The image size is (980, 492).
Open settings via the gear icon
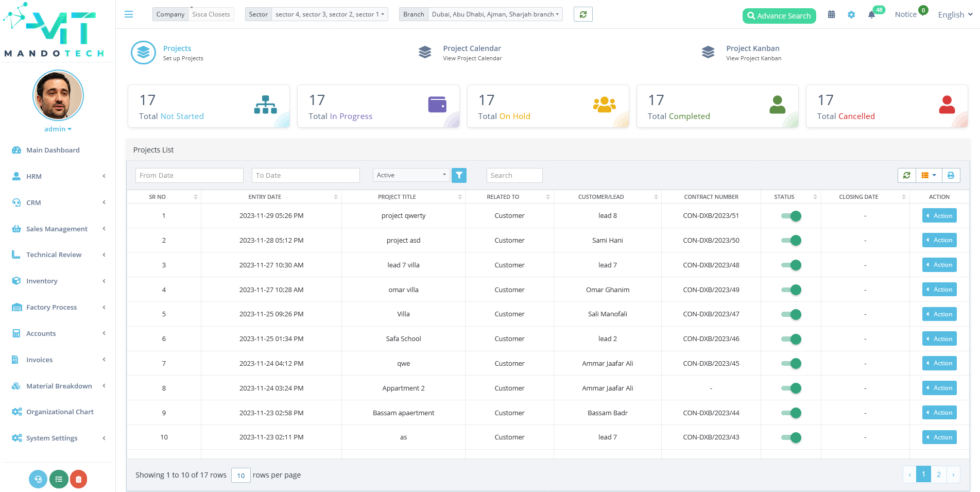[x=851, y=14]
